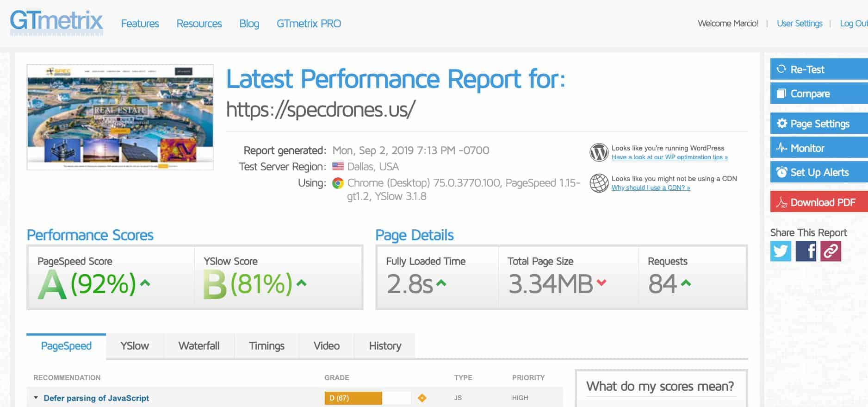Open WP optimization tips link

[670, 157]
